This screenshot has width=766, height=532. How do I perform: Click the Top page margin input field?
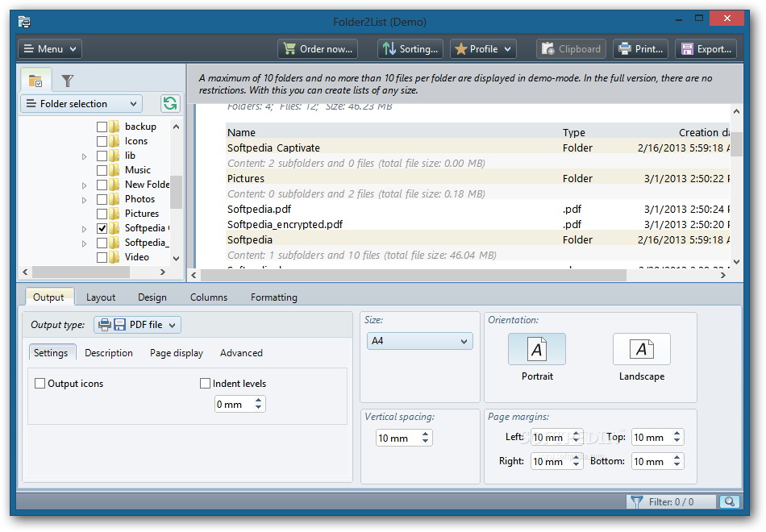pos(650,437)
